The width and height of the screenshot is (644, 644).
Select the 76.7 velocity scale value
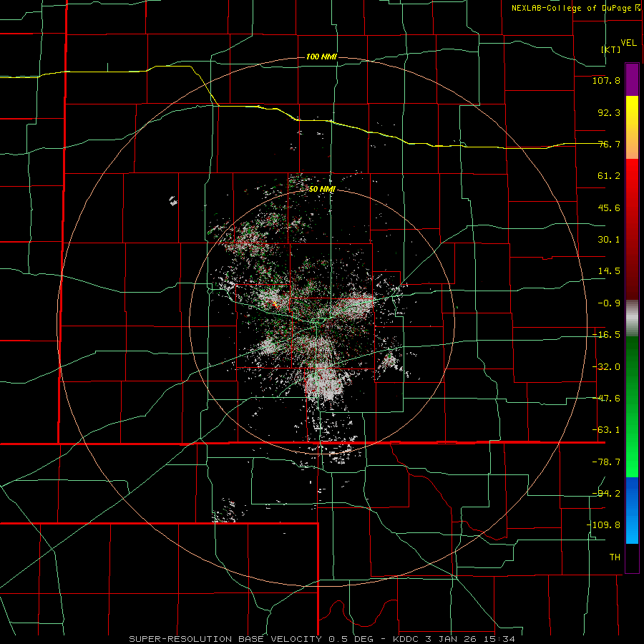pos(609,144)
